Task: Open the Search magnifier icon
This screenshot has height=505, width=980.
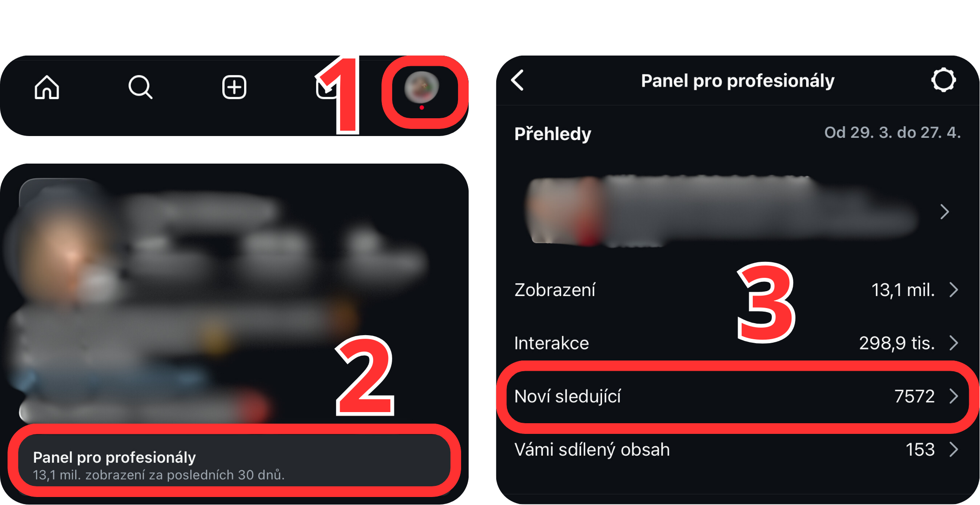Action: (141, 87)
